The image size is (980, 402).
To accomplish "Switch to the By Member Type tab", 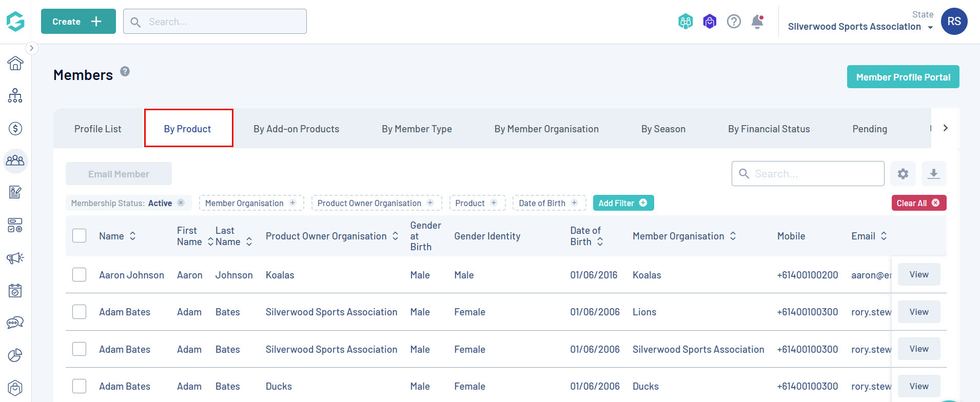I will [417, 129].
